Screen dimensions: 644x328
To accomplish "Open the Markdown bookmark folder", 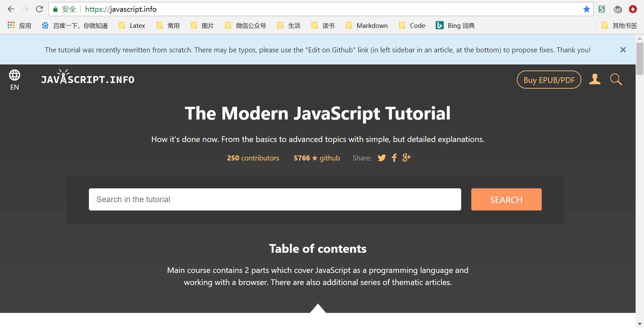I will [x=367, y=26].
